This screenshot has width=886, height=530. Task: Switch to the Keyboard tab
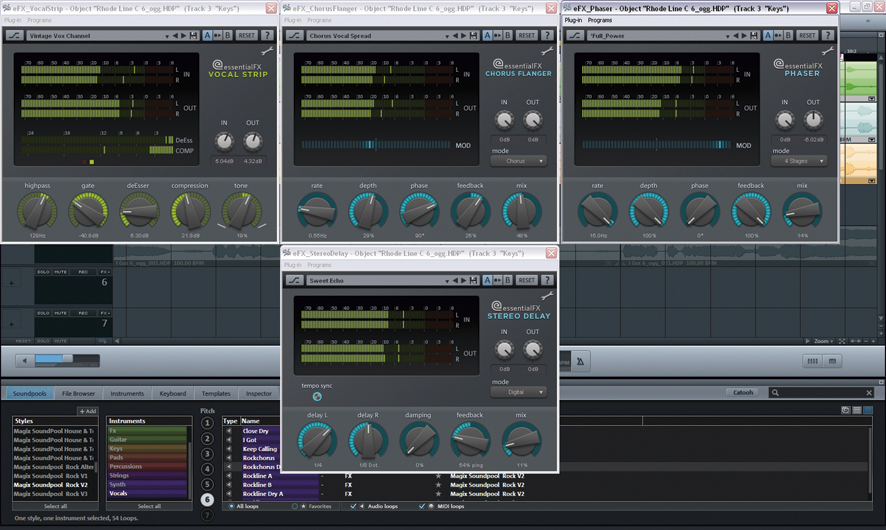(173, 393)
